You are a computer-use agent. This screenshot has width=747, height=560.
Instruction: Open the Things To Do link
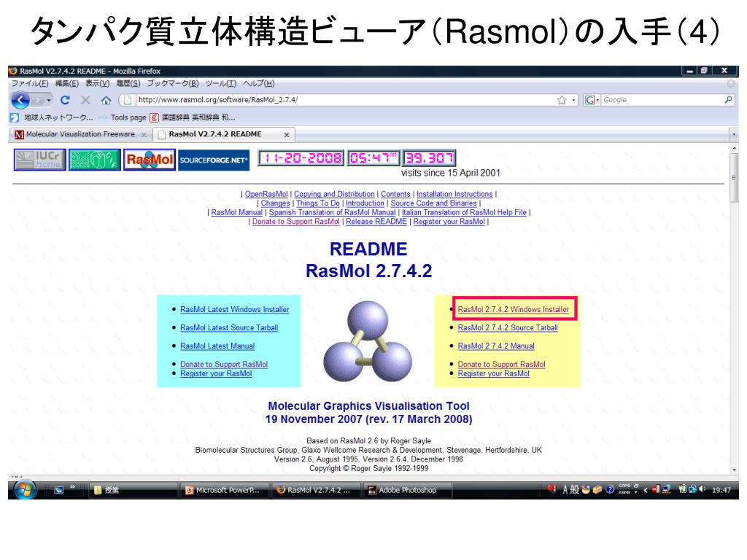(x=318, y=203)
